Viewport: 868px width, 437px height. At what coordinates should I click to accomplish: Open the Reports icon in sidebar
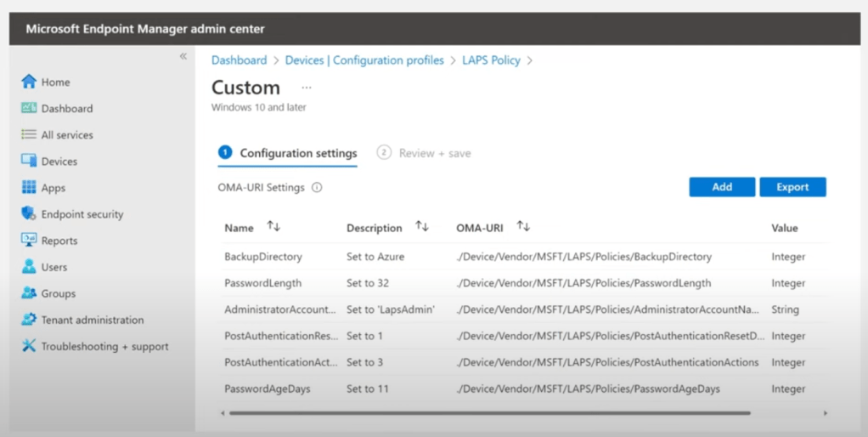(29, 240)
